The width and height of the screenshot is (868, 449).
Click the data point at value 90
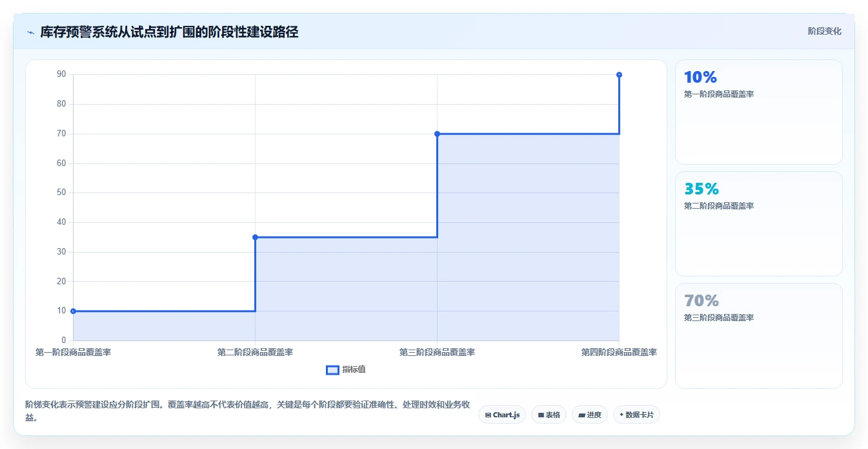coord(619,74)
